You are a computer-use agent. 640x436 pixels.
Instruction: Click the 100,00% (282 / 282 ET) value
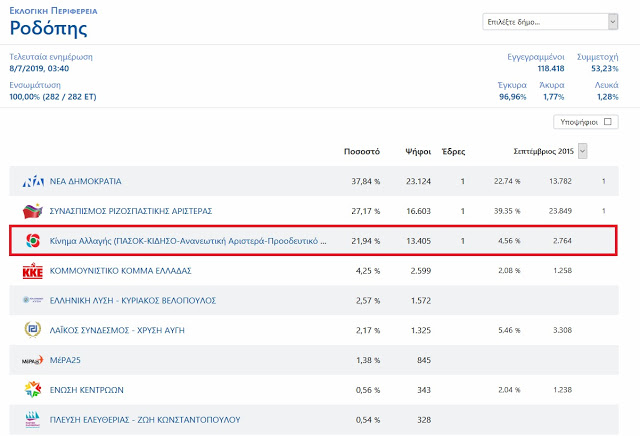(x=53, y=97)
